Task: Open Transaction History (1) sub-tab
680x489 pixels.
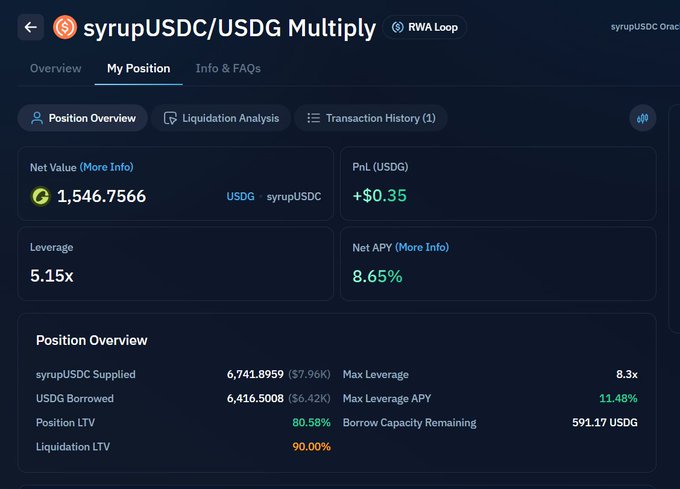Action: (x=371, y=118)
